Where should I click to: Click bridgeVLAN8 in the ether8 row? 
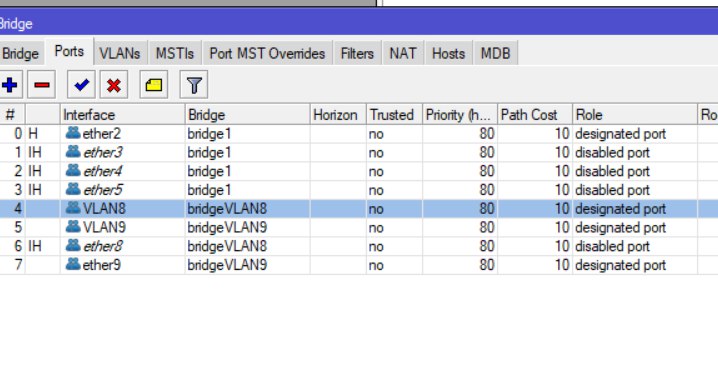227,246
